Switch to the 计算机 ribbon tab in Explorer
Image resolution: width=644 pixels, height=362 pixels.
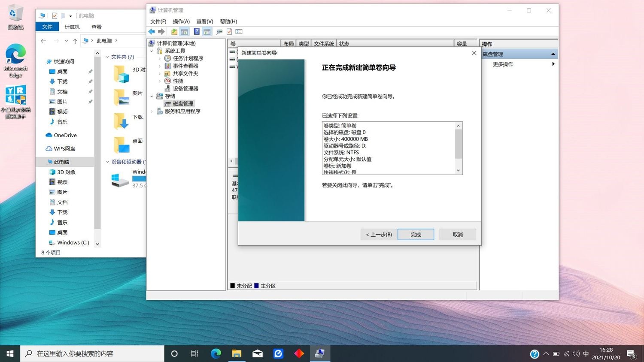pos(72,27)
